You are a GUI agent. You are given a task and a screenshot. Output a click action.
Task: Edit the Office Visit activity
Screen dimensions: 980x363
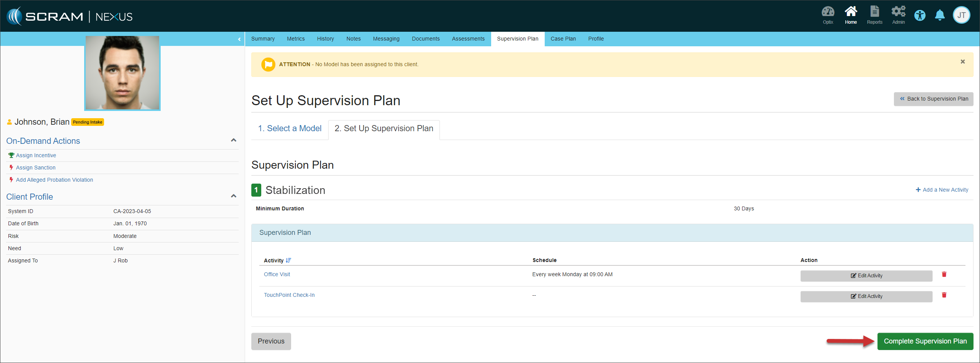click(866, 276)
